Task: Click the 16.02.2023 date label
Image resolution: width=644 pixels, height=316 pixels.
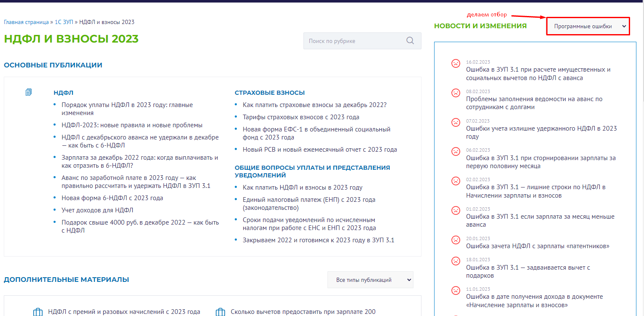Action: [x=478, y=62]
